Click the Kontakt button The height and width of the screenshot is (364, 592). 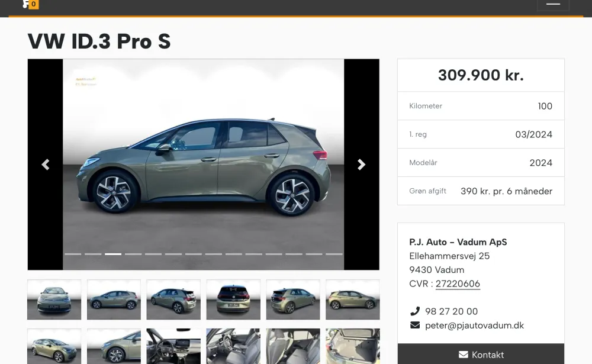click(481, 354)
